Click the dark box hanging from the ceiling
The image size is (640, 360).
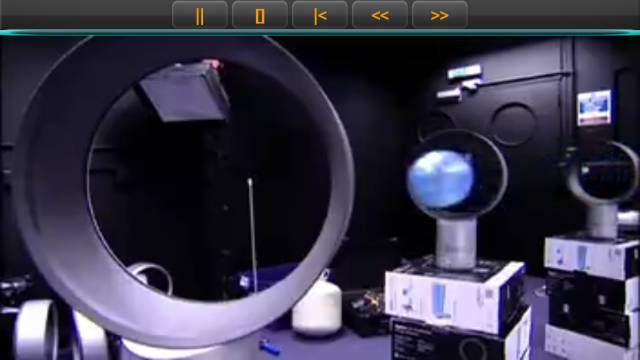pos(185,92)
